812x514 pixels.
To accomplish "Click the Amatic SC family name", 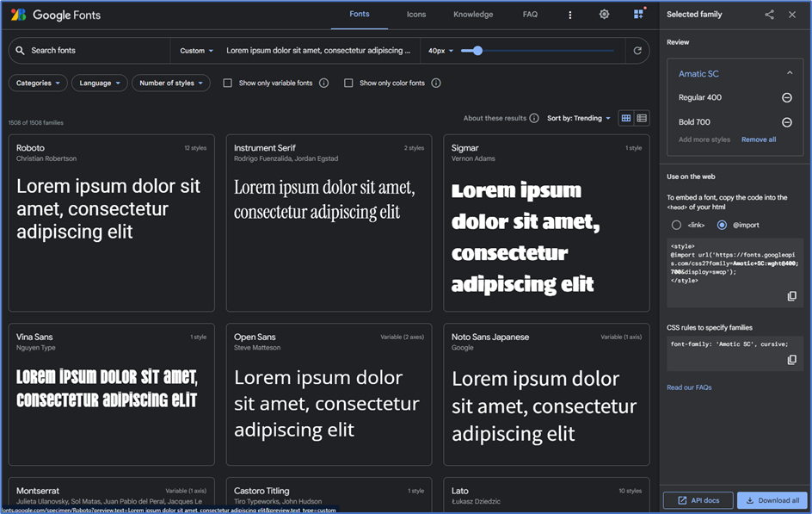I will (698, 73).
